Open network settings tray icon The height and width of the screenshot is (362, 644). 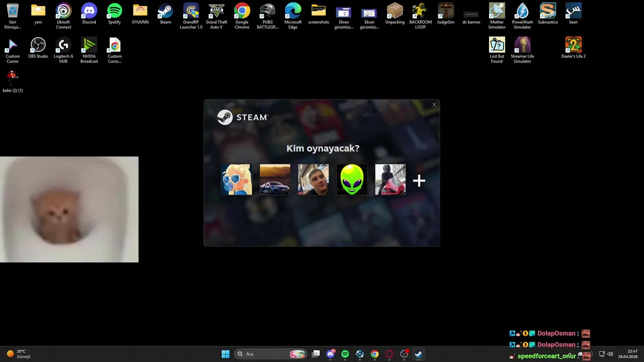coord(602,354)
